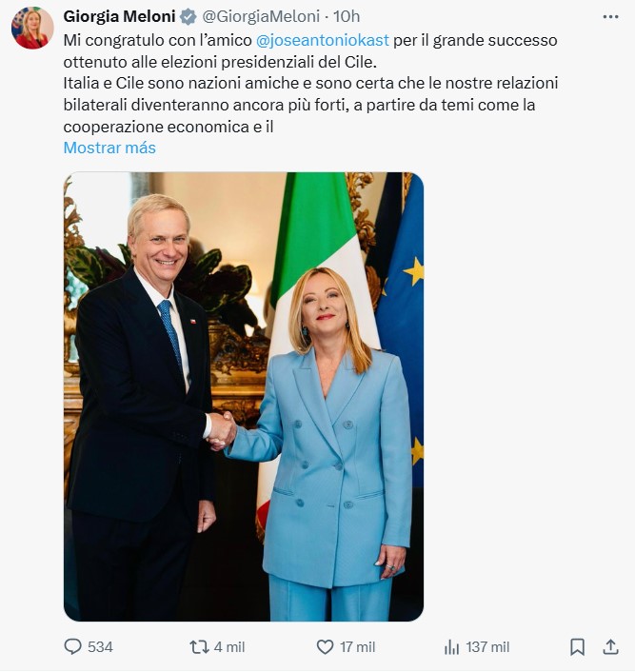Click the repost arrows icon

(x=199, y=646)
